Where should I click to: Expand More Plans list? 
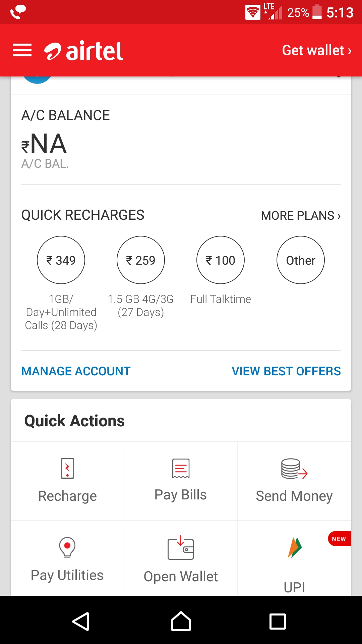tap(301, 216)
